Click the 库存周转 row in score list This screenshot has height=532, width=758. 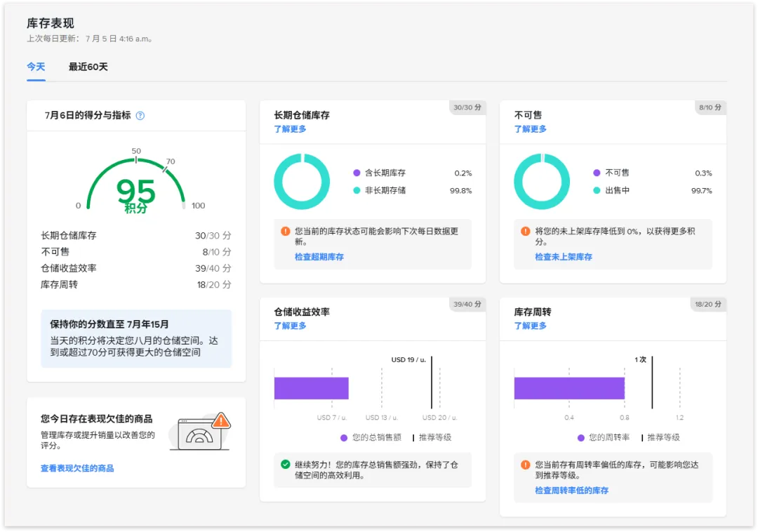(136, 285)
